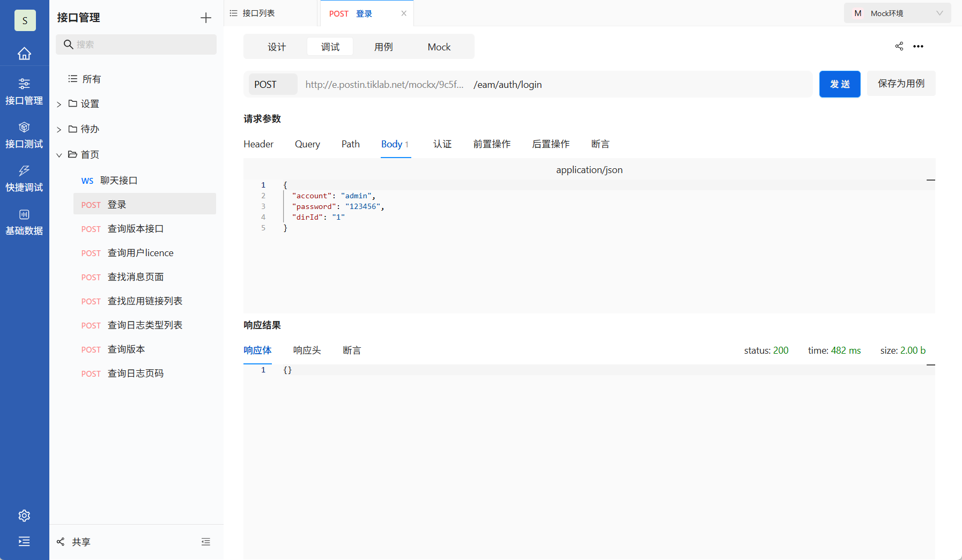Click the list collapse icon next to 共享
962x560 pixels.
pos(206,542)
